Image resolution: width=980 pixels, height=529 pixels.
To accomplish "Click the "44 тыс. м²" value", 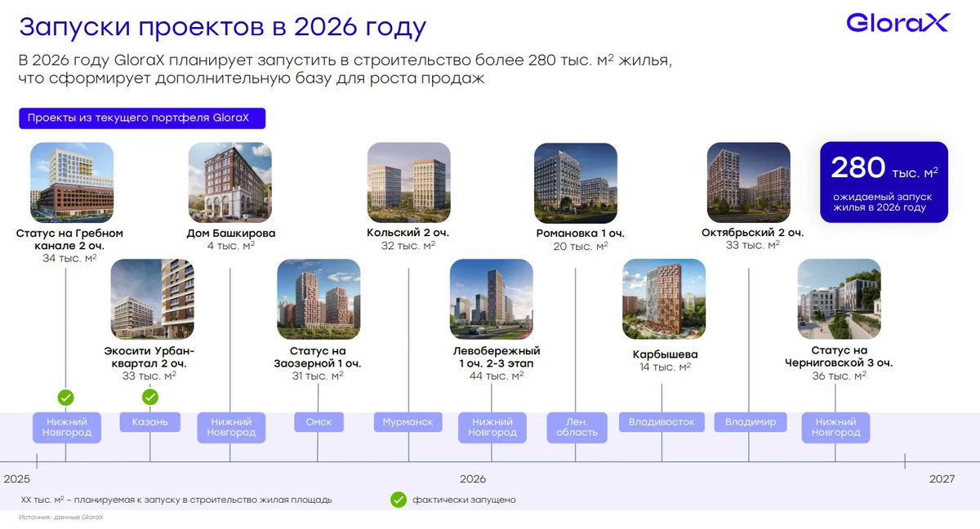I will coord(497,376).
